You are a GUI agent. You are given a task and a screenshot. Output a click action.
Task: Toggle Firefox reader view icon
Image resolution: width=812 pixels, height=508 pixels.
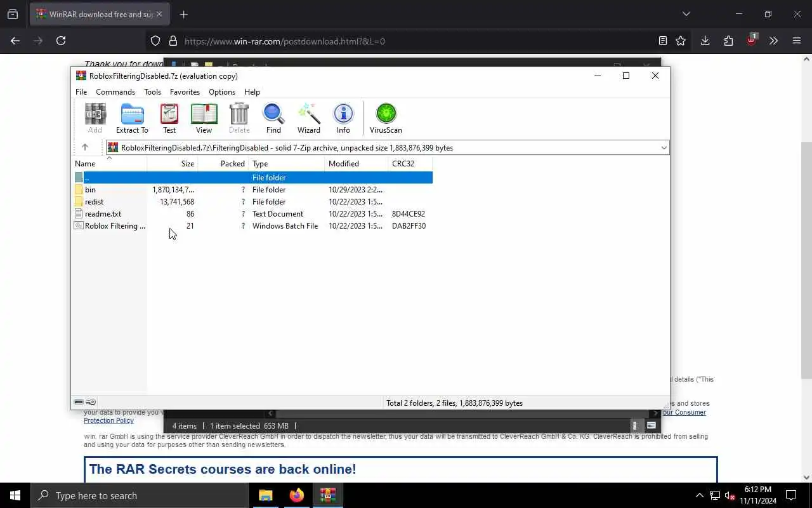(662, 41)
